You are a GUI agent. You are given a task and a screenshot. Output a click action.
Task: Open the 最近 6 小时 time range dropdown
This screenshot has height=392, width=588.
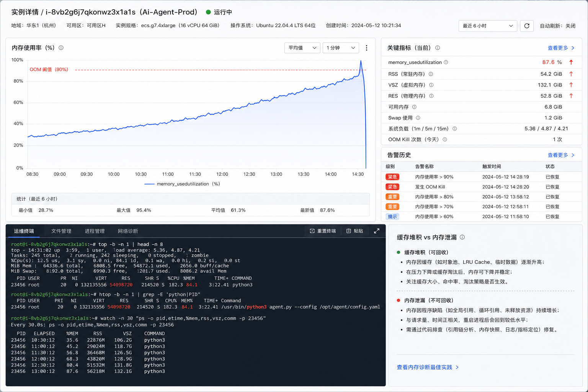point(488,26)
